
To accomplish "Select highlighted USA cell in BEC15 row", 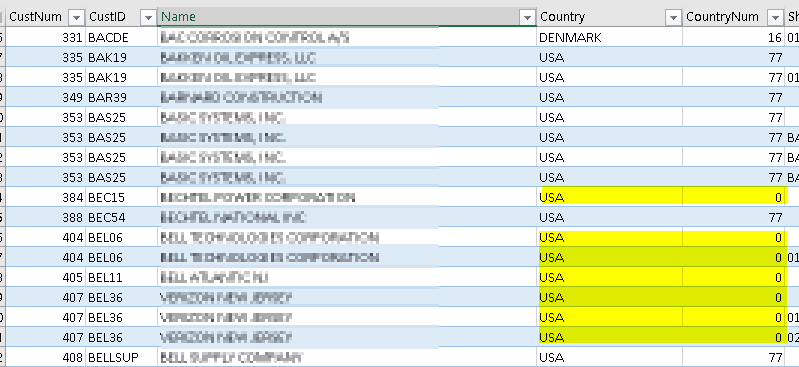I will click(x=609, y=197).
